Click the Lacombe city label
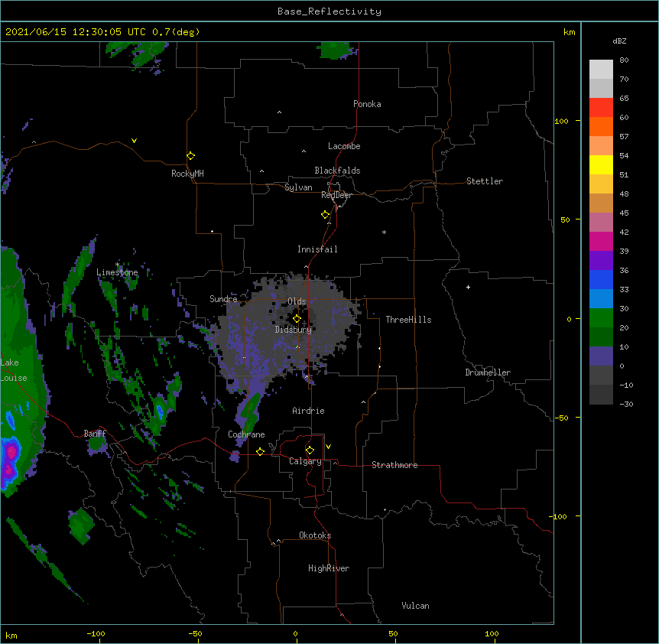The height and width of the screenshot is (644, 659). point(344,146)
